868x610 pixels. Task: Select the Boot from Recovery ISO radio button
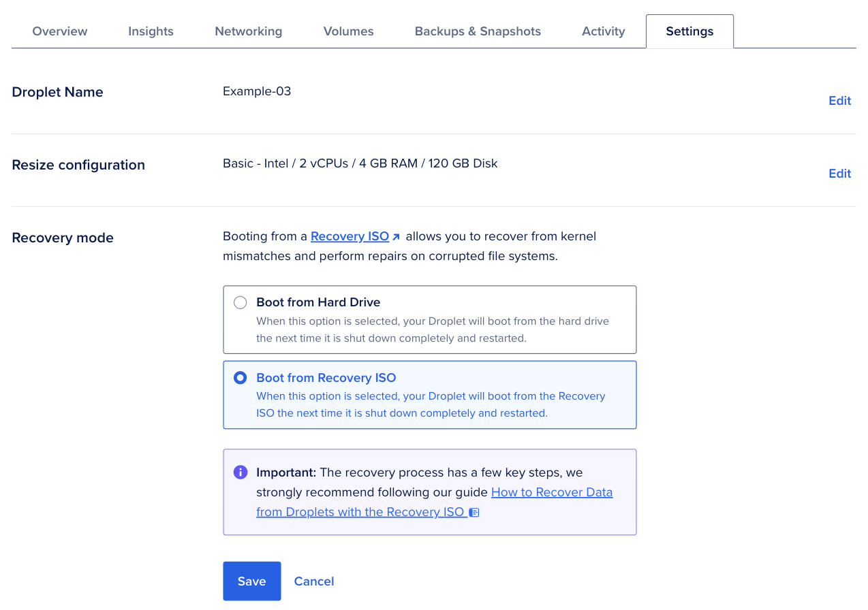pos(240,378)
